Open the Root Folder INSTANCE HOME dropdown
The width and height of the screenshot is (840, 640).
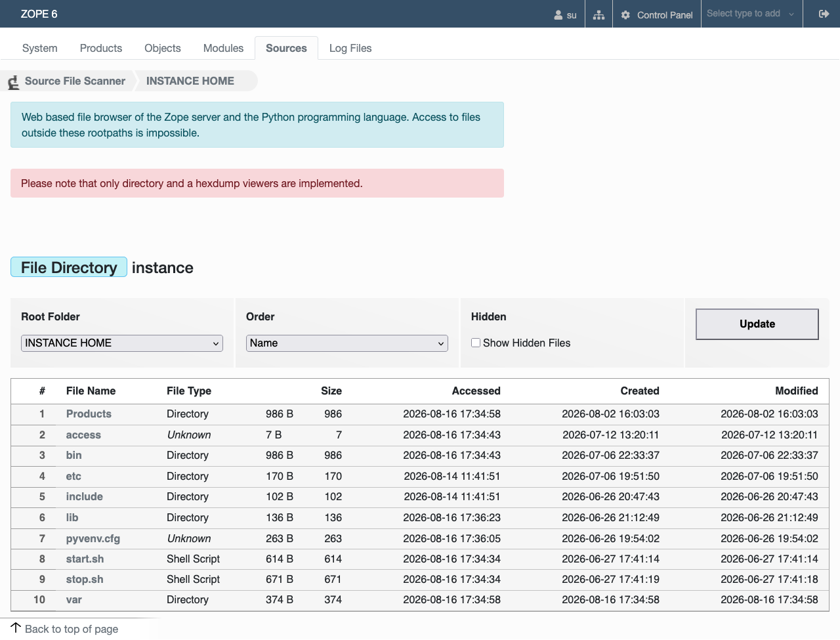(122, 343)
